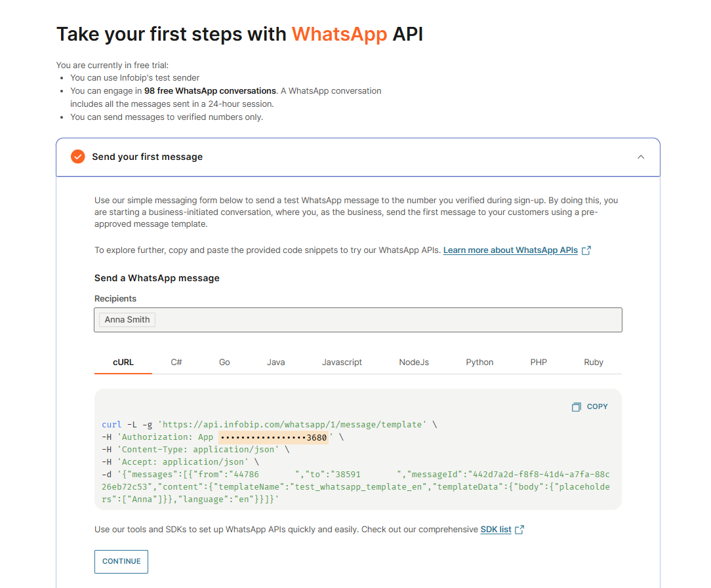Click the Recipients label
Screen dimensions: 711x588
115,298
